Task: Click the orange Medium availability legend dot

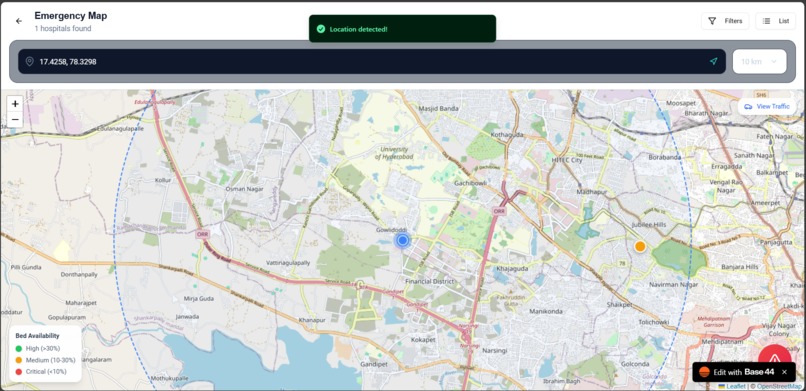Action: (19, 360)
